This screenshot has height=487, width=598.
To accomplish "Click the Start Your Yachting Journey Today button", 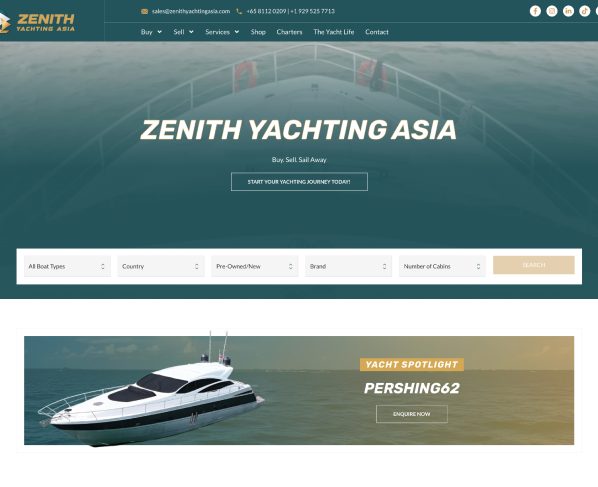I will coord(299,182).
